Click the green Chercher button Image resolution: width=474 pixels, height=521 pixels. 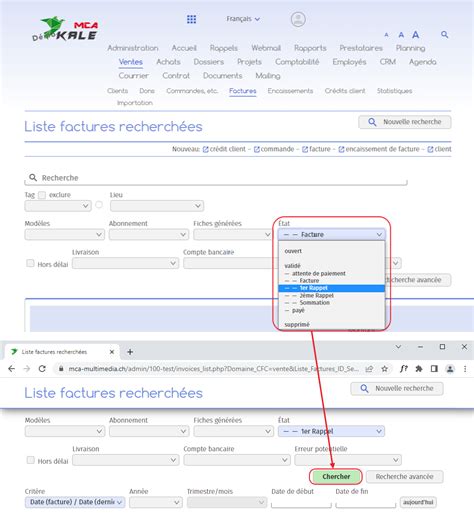click(336, 477)
